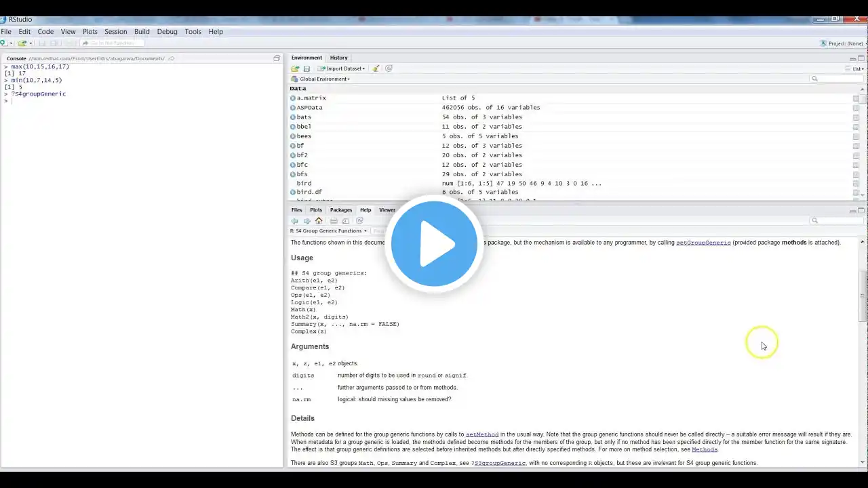Click the Open File folder icon in main toolbar

(x=22, y=43)
